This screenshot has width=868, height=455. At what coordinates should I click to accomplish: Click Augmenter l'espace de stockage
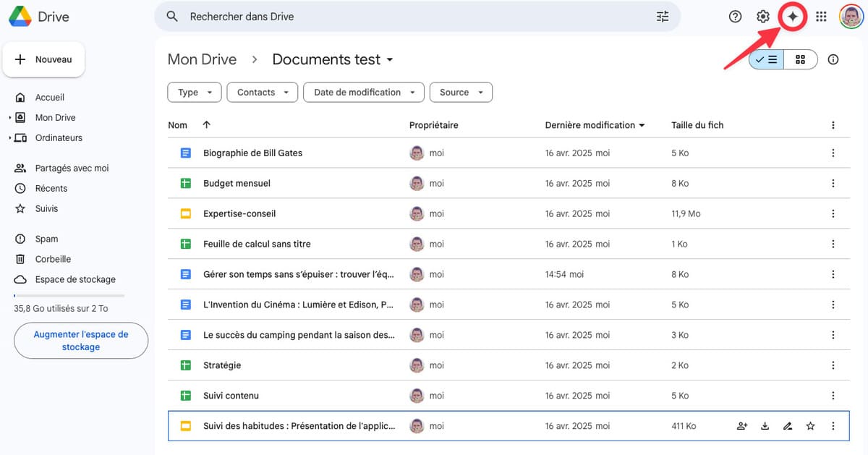point(81,341)
